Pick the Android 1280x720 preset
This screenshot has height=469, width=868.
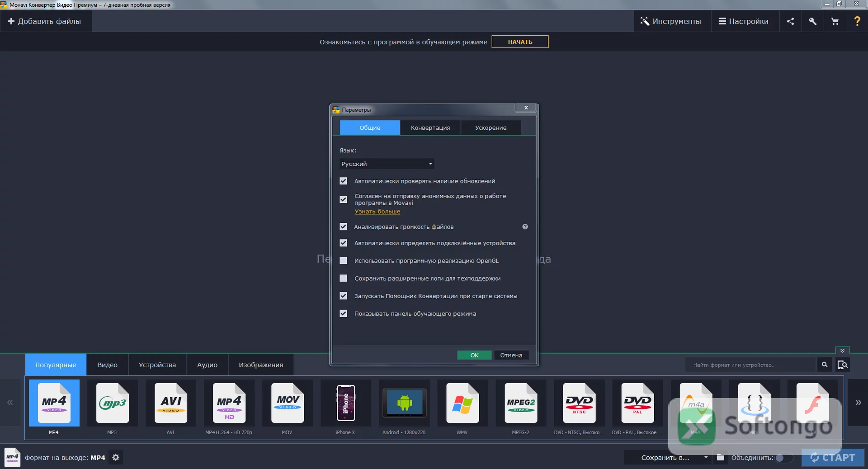coord(404,403)
